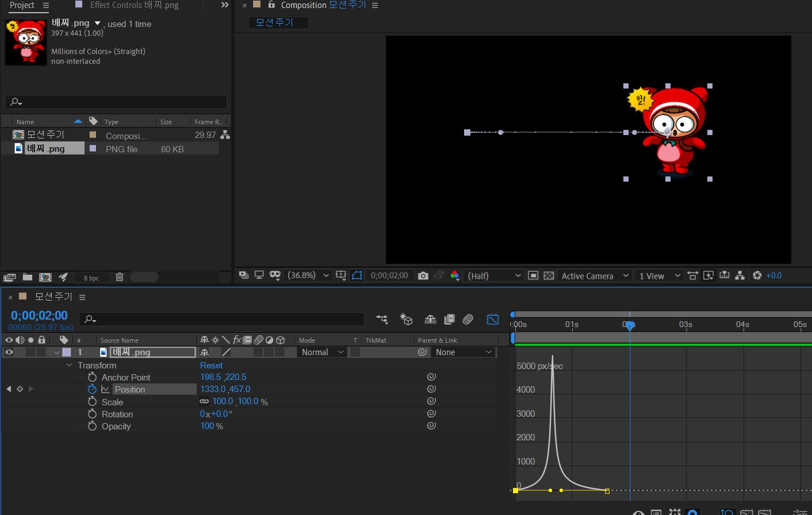The image size is (812, 515).
Task: Show hidden panel tabs with double chevron
Action: (225, 5)
